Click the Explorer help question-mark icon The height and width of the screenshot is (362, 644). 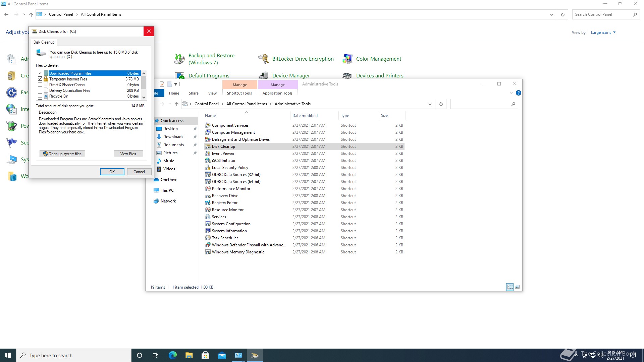tap(518, 93)
